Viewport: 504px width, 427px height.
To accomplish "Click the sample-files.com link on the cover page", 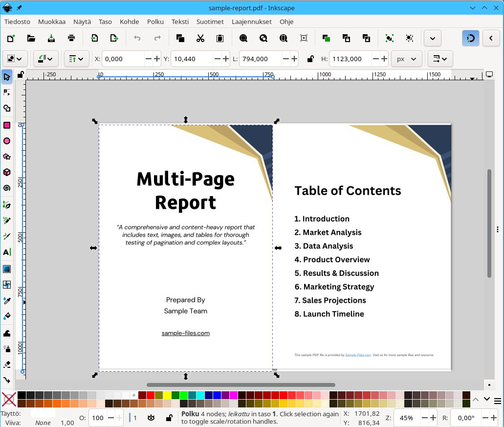I will tap(186, 333).
